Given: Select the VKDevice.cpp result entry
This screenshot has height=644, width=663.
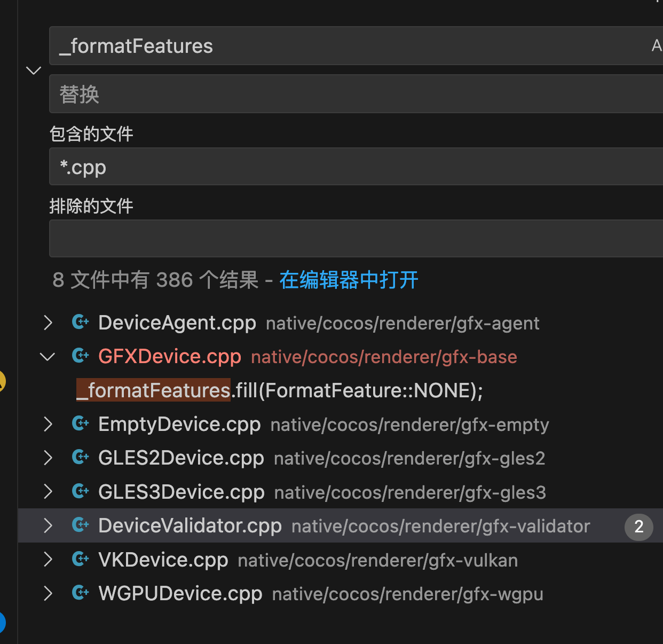Looking at the screenshot, I should tap(163, 560).
